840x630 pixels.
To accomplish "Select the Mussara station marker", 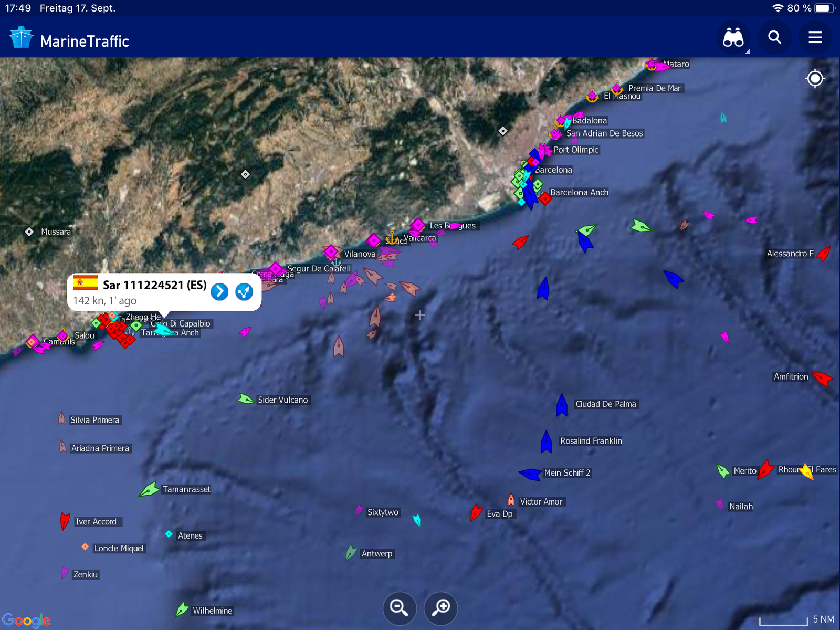I will point(29,232).
